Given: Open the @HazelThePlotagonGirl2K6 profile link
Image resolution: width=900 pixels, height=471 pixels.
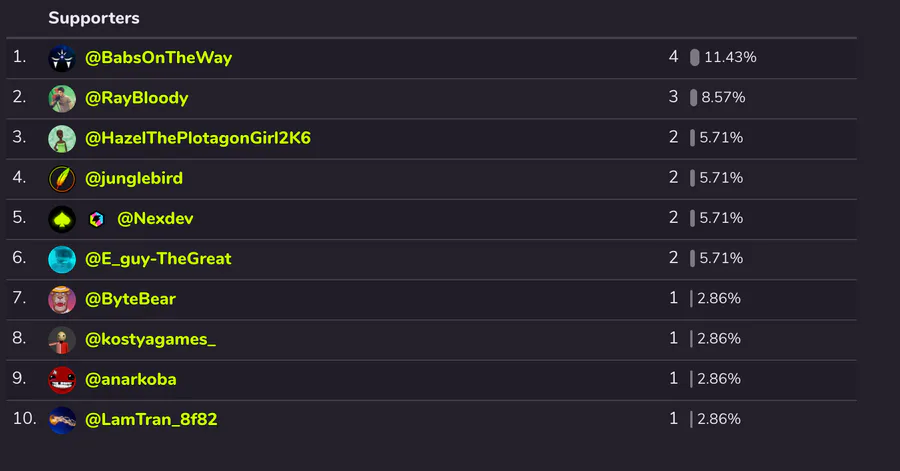Looking at the screenshot, I should click(198, 138).
